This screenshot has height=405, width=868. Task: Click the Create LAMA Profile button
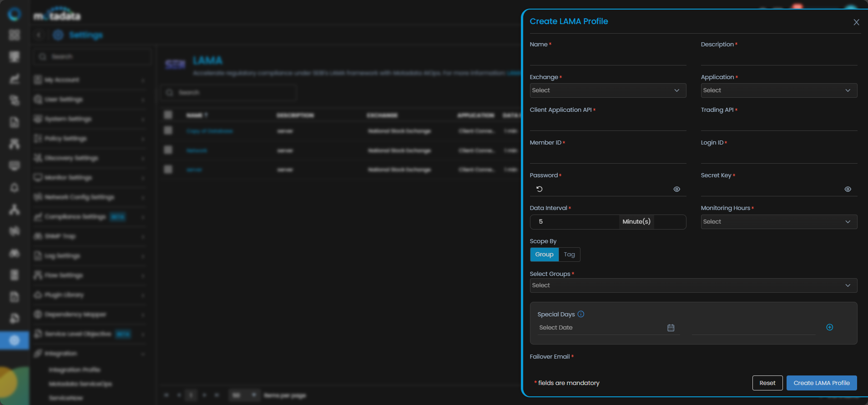tap(821, 383)
